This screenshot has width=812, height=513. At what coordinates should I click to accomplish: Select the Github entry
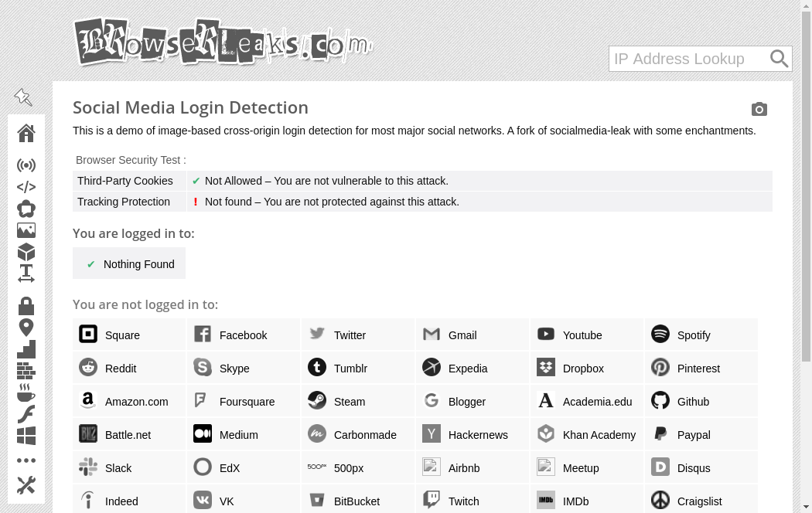[x=693, y=402]
